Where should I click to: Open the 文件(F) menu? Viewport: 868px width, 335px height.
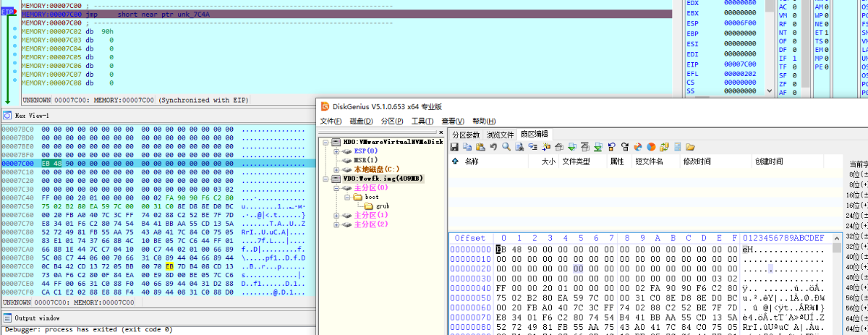tap(331, 121)
